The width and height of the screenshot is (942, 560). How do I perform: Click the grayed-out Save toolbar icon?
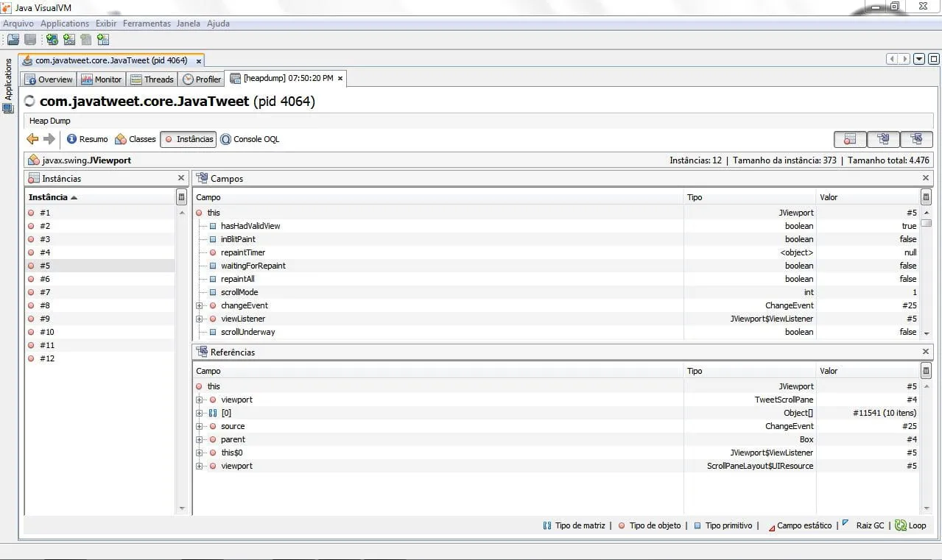click(30, 40)
